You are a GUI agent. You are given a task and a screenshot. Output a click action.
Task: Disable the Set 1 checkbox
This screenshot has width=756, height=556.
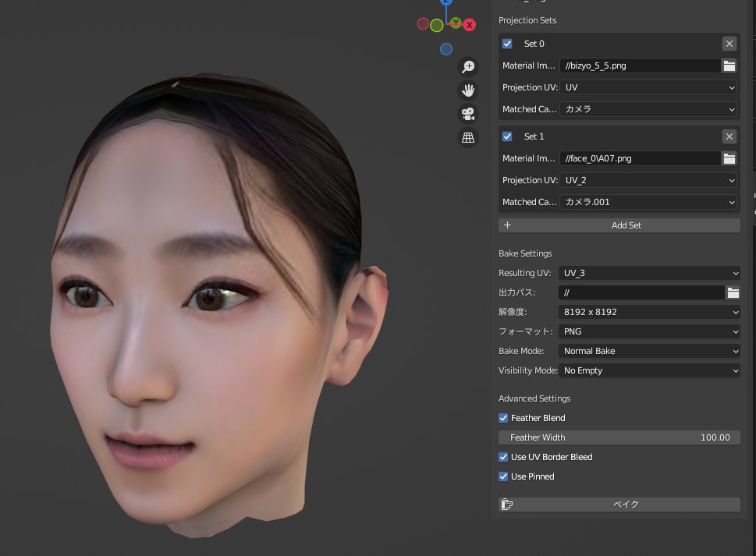tap(507, 136)
